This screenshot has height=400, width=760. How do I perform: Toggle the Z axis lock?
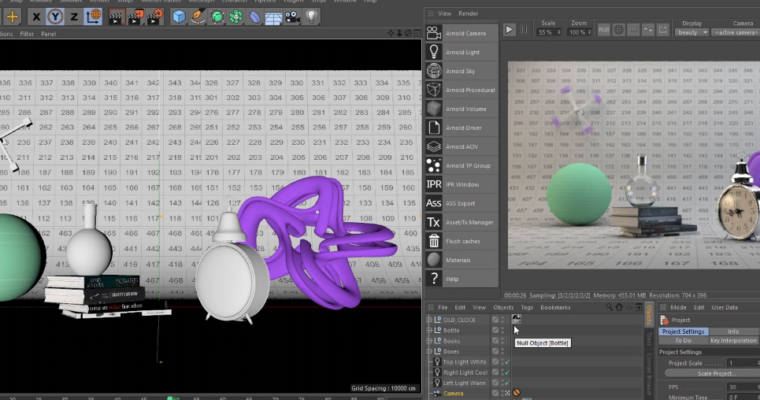75,17
